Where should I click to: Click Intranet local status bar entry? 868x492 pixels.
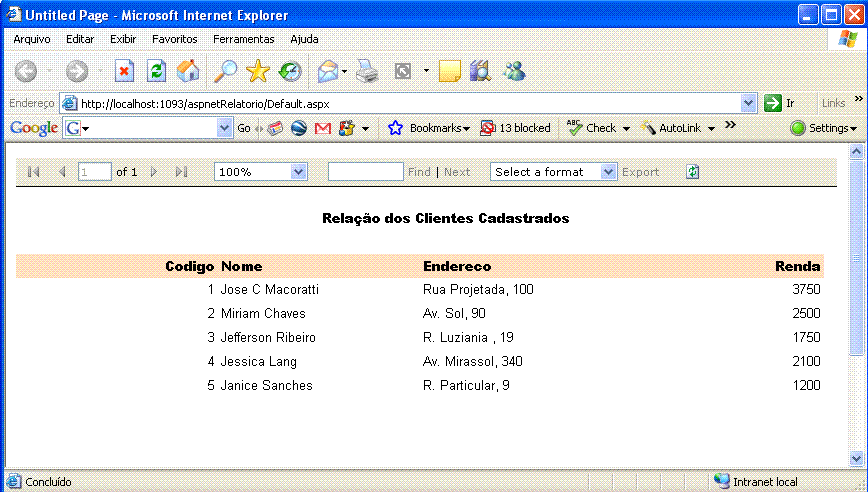tap(756, 481)
